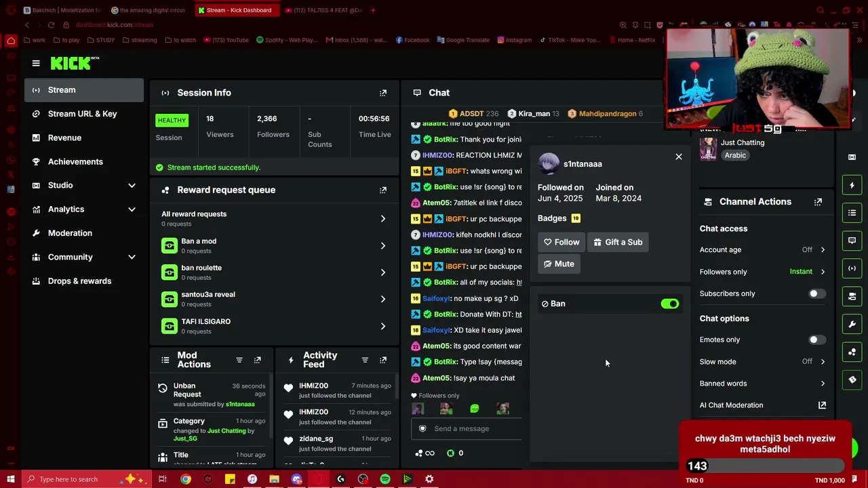Screen dimensions: 868x488
Task: Toggle Subscribers only chat switch
Action: pyautogui.click(x=817, y=293)
